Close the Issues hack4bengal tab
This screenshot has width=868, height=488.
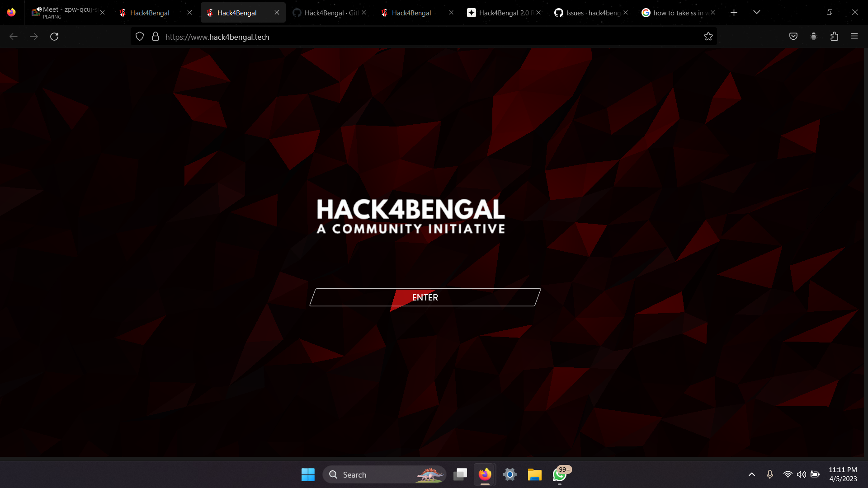coord(626,13)
